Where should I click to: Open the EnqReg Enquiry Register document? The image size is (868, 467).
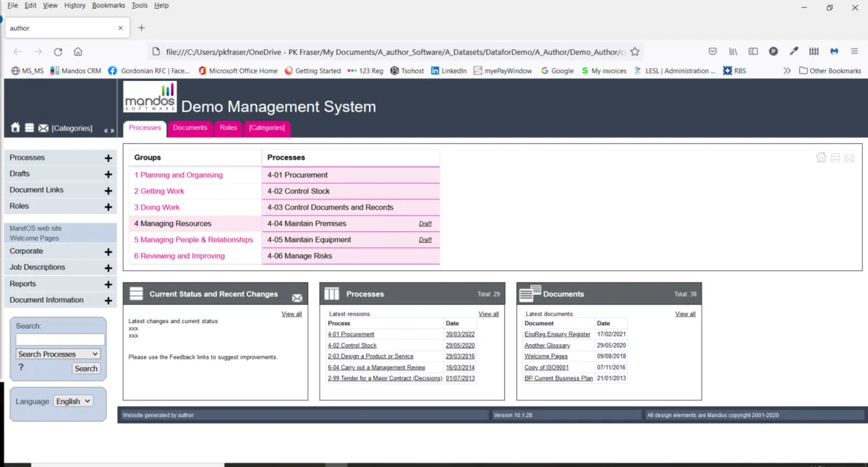tap(558, 335)
